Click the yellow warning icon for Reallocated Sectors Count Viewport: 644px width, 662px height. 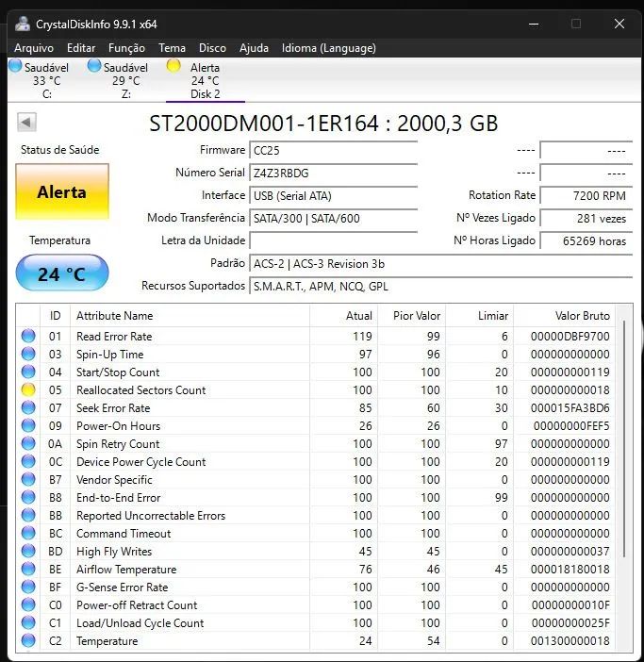[28, 389]
